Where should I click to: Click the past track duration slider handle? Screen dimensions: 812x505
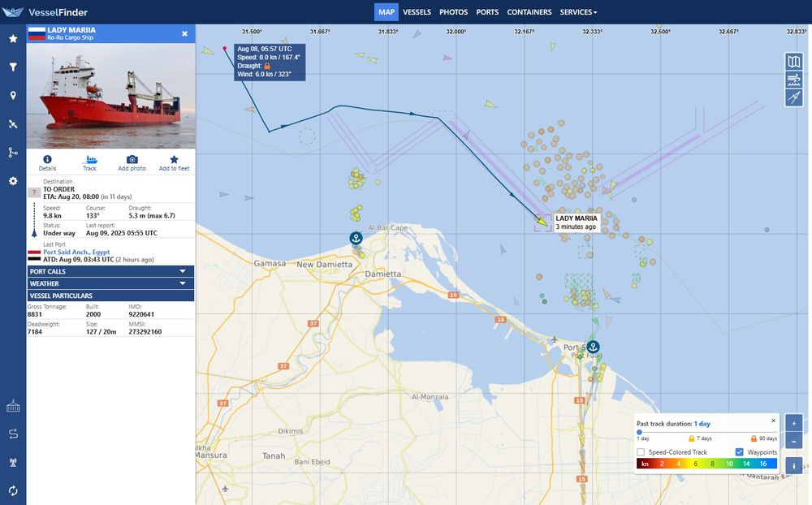[640, 432]
